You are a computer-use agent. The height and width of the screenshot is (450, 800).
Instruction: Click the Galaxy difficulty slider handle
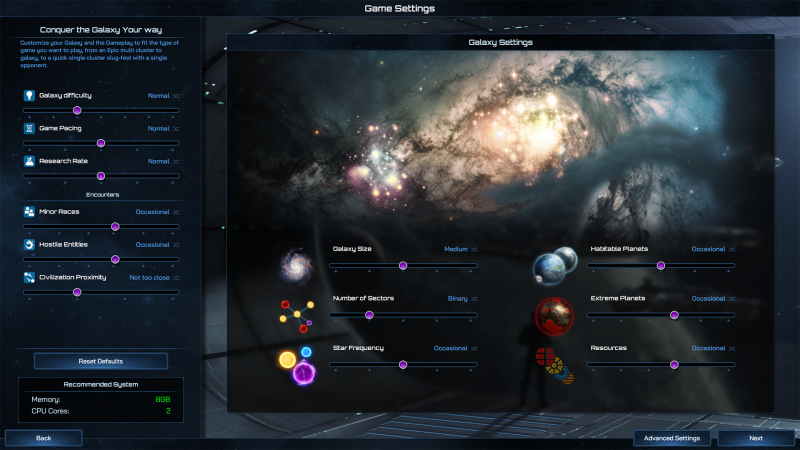coord(77,110)
